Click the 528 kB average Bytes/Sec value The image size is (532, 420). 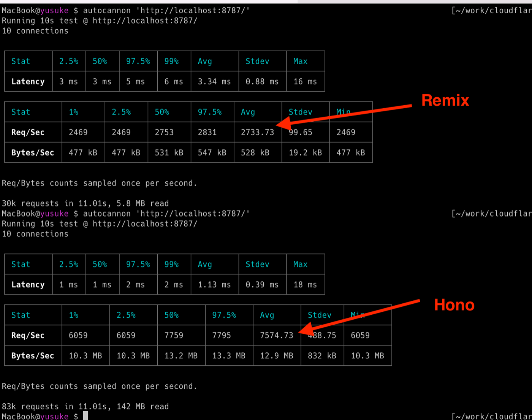[x=255, y=152]
